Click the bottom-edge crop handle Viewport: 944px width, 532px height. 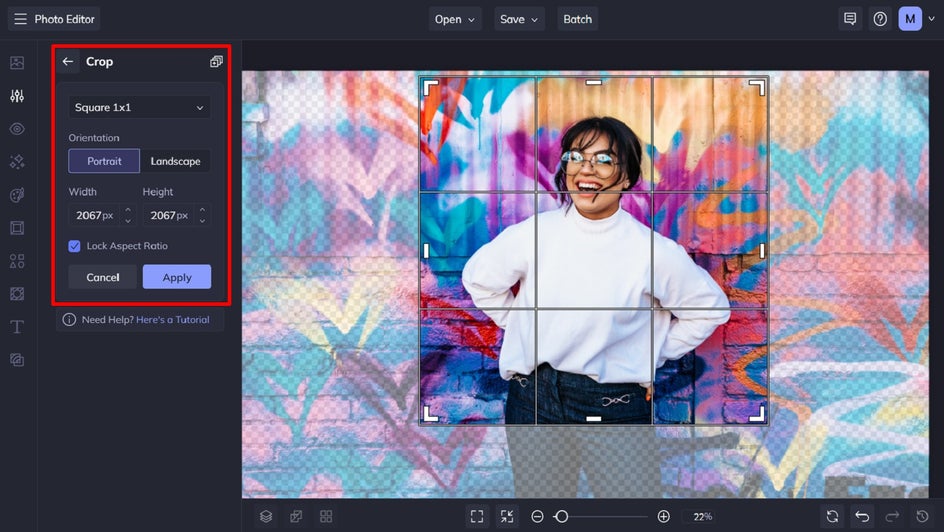point(594,418)
